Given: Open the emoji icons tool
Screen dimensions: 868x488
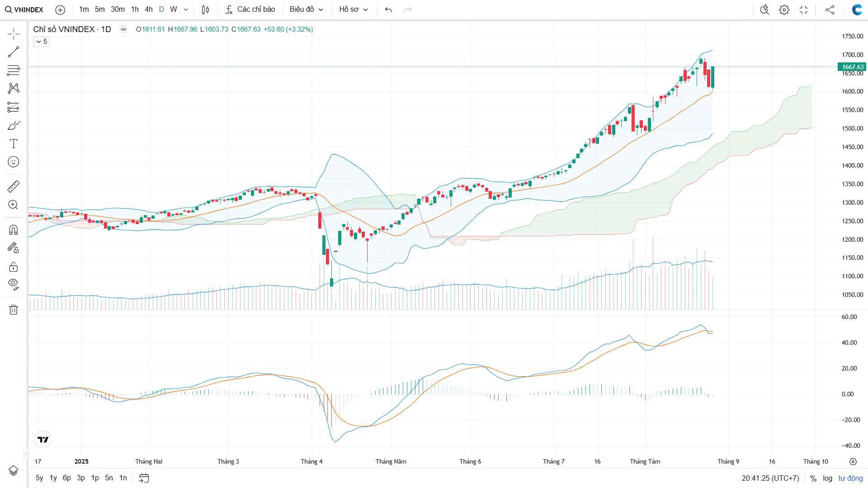Looking at the screenshot, I should tap(14, 162).
